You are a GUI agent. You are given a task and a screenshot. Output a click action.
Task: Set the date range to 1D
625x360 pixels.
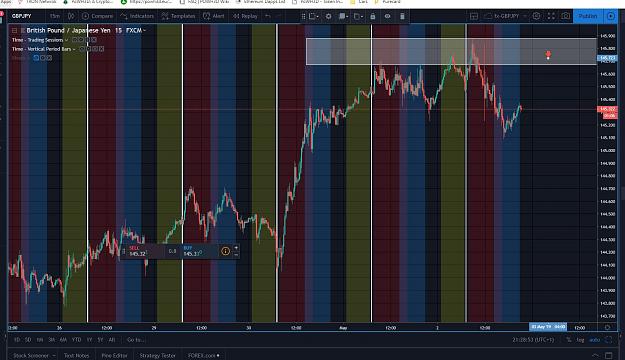click(x=17, y=340)
